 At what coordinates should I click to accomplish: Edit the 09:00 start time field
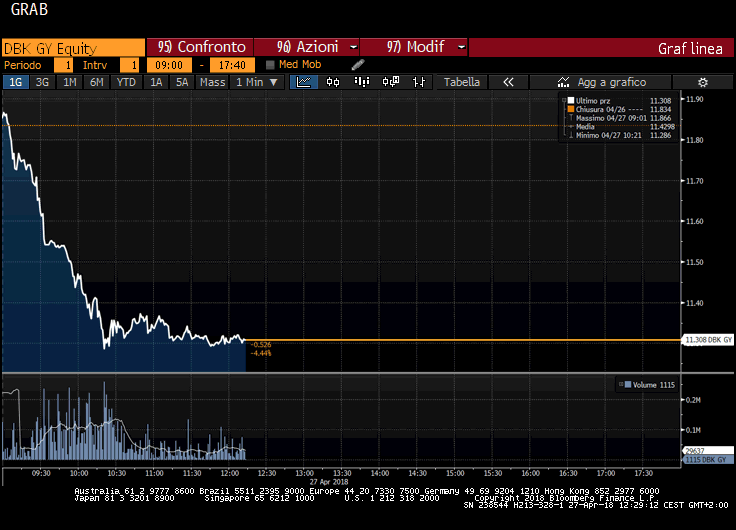point(169,65)
